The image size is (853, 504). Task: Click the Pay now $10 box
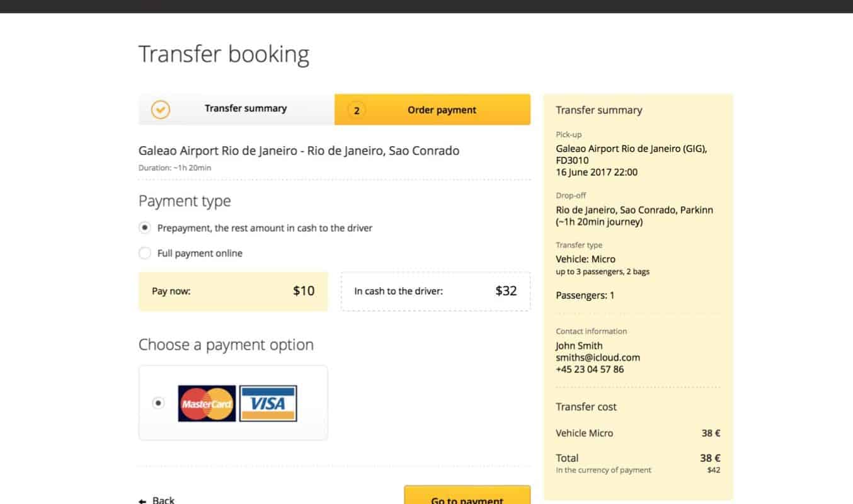[233, 291]
